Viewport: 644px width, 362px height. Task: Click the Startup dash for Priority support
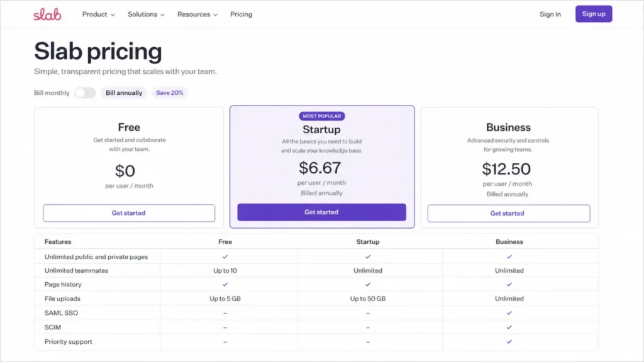point(368,342)
